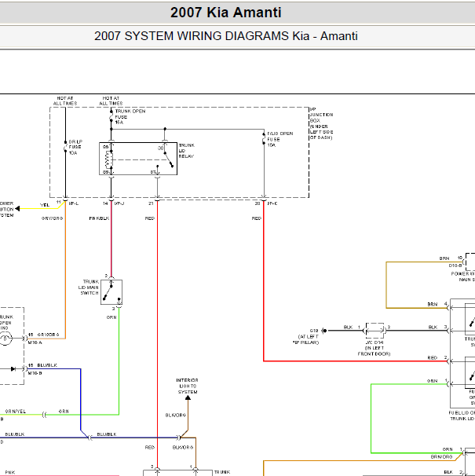Click the "PNK" wire label at the bottom left
475x476 pixels.
click(10, 472)
